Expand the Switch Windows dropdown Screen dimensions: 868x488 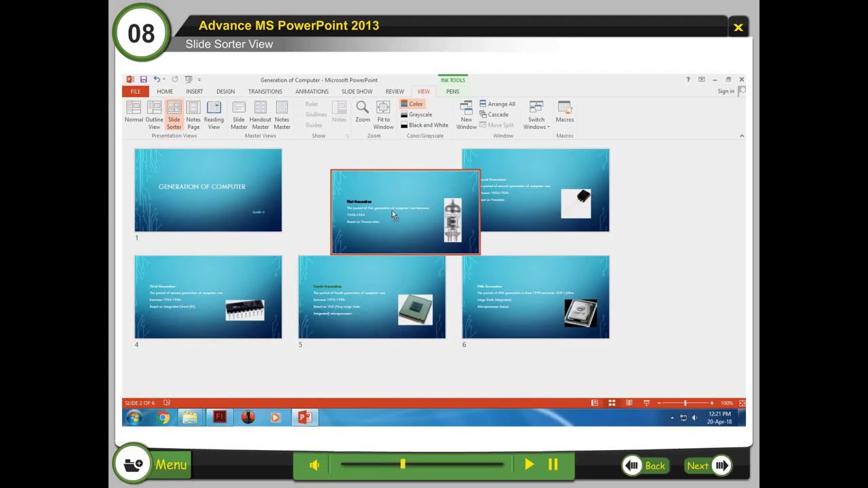pos(536,115)
